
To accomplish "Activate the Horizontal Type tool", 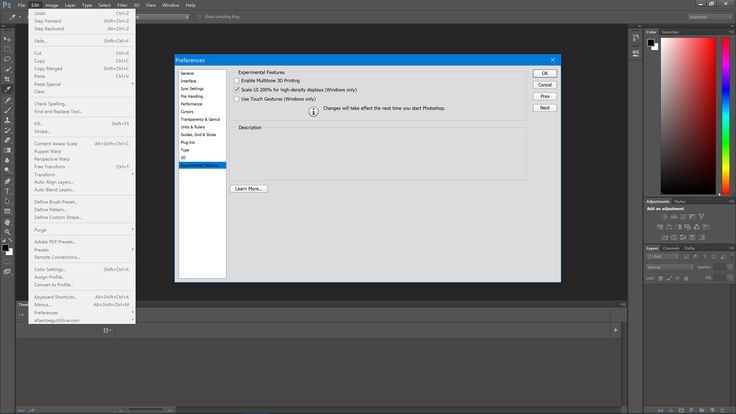I will [x=8, y=190].
